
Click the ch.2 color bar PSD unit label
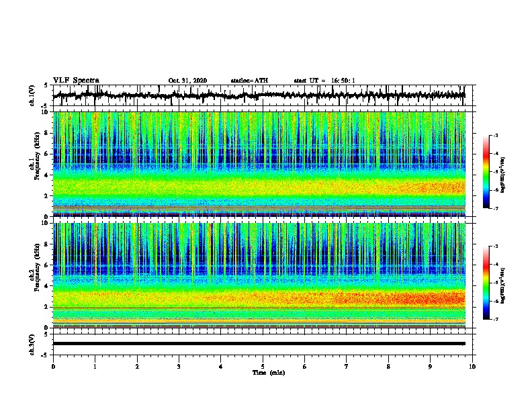point(502,285)
